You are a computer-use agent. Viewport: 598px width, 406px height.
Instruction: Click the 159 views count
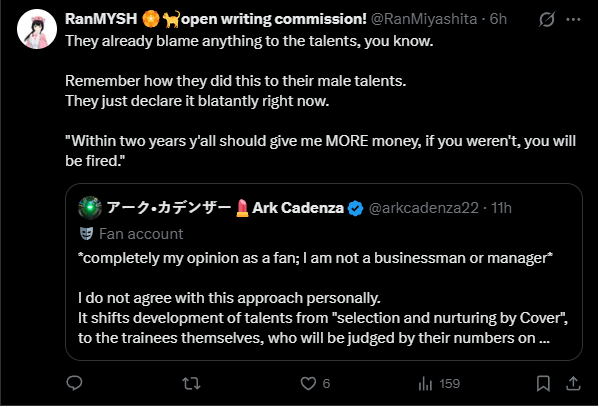tap(450, 384)
